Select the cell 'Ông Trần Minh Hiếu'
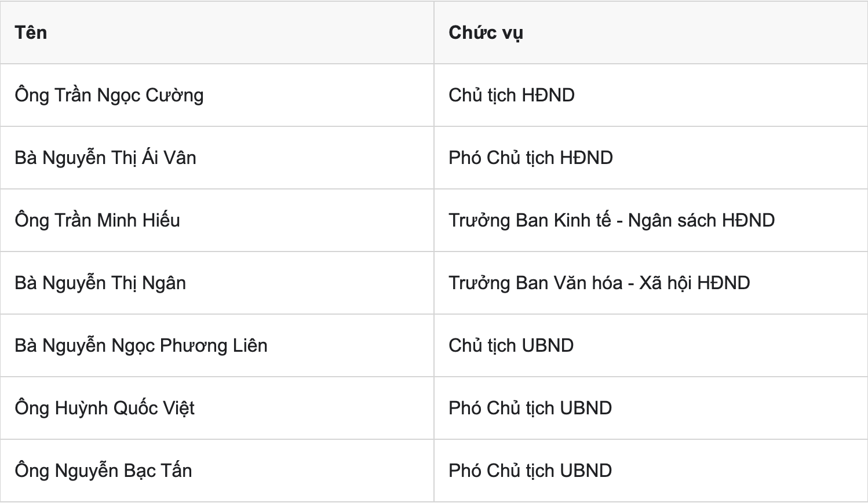Viewport: 868px width, 503px height. pos(217,220)
